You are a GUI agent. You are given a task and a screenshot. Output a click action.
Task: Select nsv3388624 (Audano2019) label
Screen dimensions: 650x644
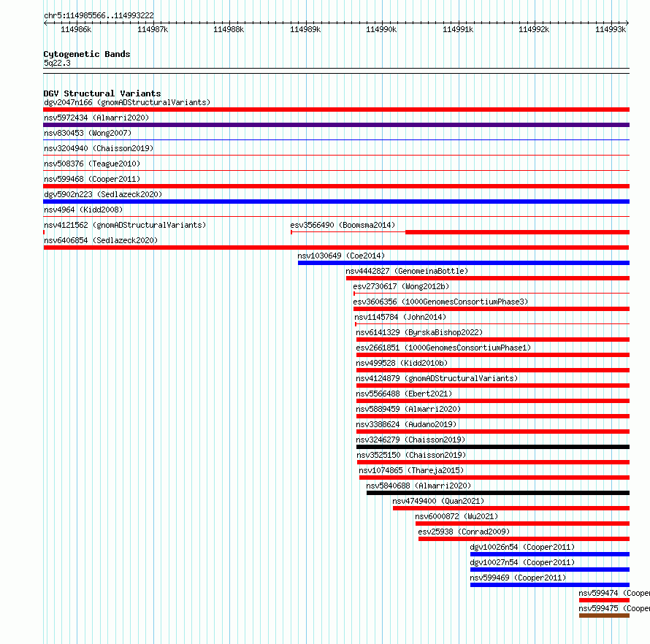(x=406, y=424)
